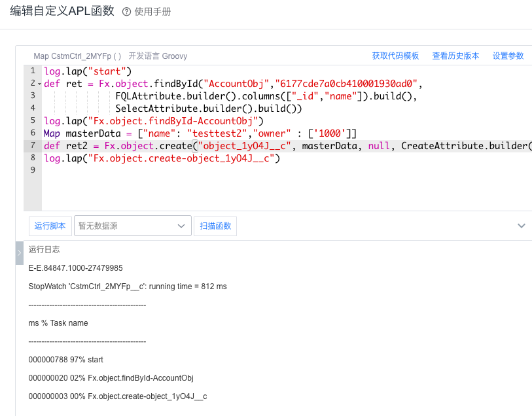Collapse the code fold arrow on line 2
This screenshot has width=532, height=416.
point(39,84)
